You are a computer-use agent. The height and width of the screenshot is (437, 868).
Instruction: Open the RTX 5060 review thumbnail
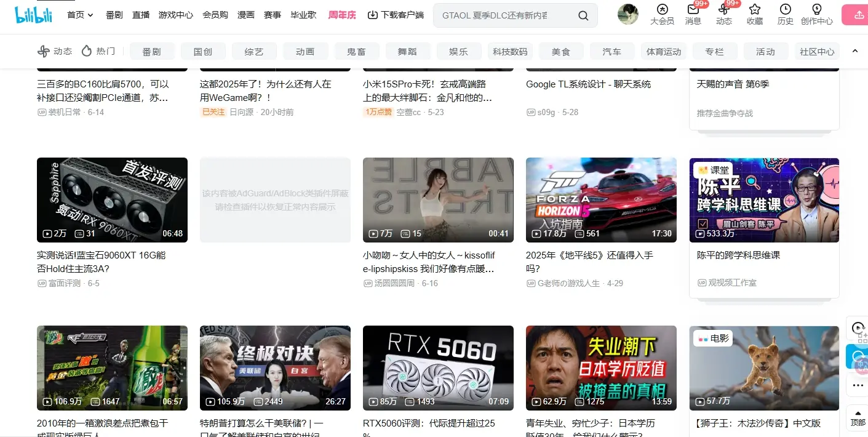(x=438, y=368)
